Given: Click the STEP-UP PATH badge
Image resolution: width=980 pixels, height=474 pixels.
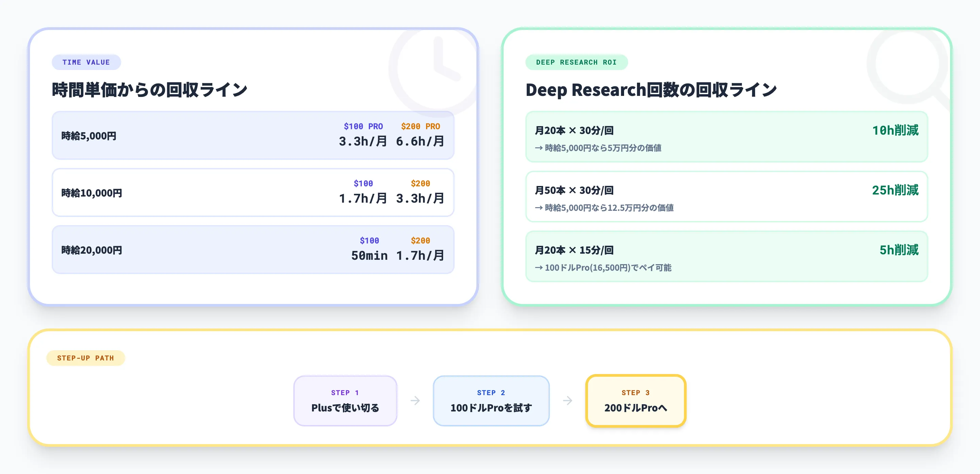Looking at the screenshot, I should coord(86,358).
